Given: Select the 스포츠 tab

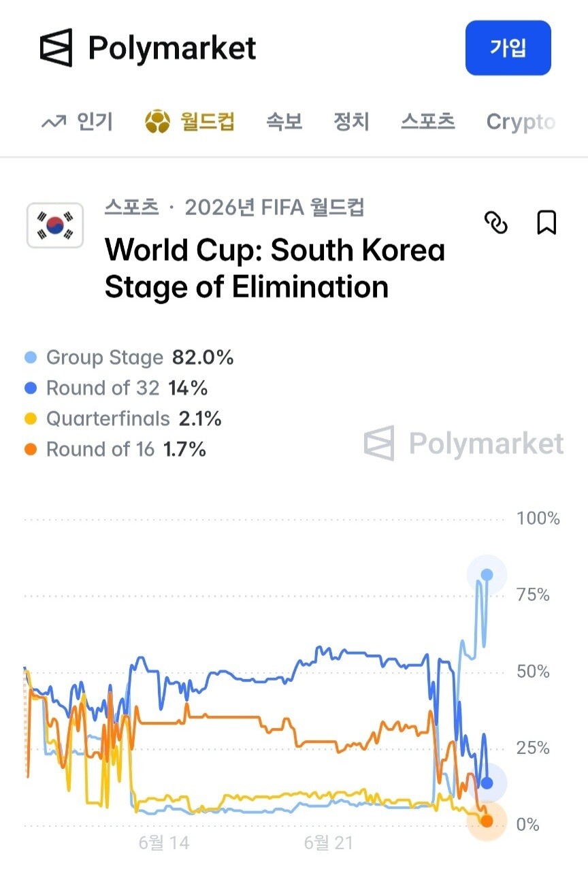Looking at the screenshot, I should (x=427, y=122).
